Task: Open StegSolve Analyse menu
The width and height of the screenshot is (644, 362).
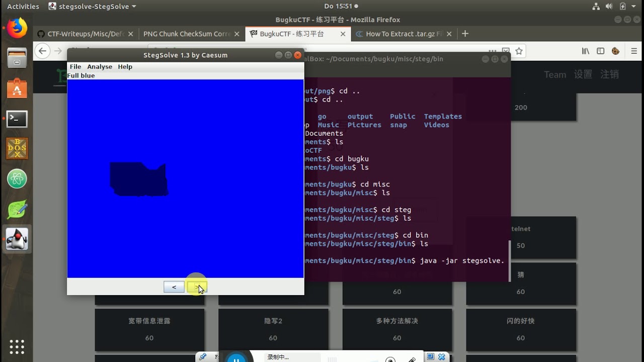Action: (x=100, y=66)
